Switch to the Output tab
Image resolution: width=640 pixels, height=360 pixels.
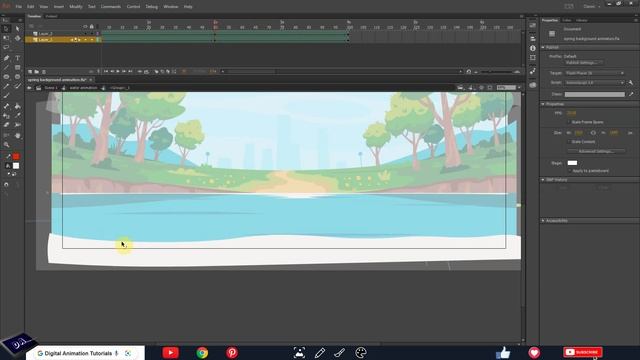coord(51,16)
